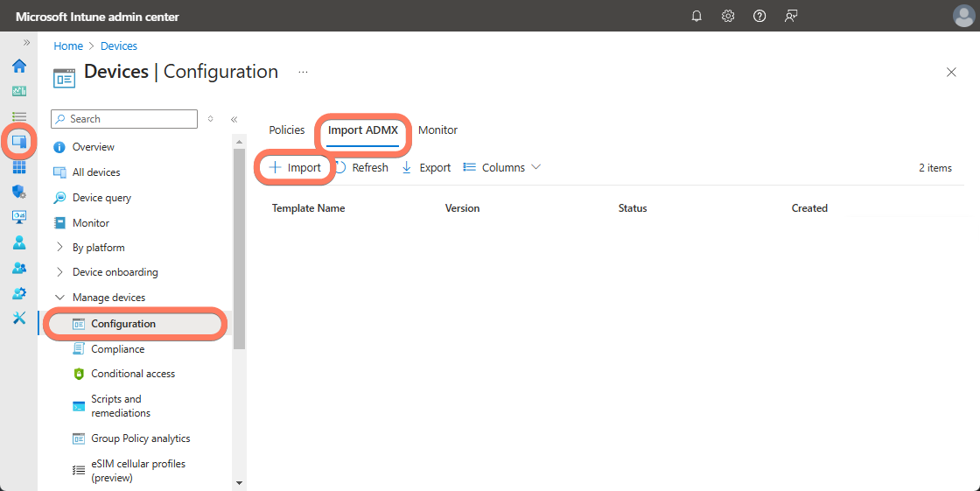Switch to the Policies tab
This screenshot has width=980, height=491.
(x=287, y=130)
